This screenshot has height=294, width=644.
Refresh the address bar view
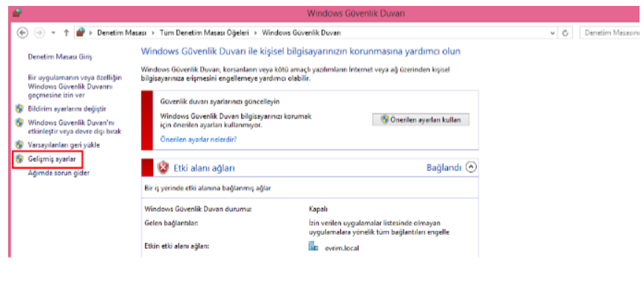pos(566,33)
